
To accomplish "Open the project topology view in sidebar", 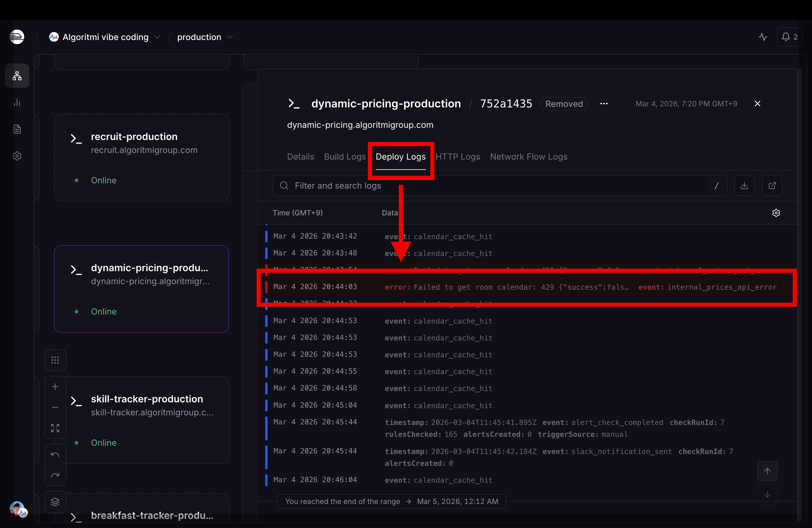I will click(17, 76).
